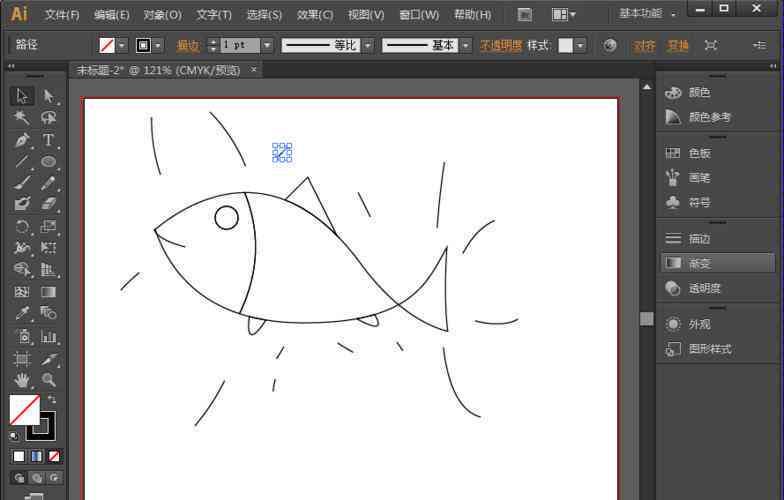The height and width of the screenshot is (500, 784).
Task: Select the Ellipse tool
Action: 48,161
